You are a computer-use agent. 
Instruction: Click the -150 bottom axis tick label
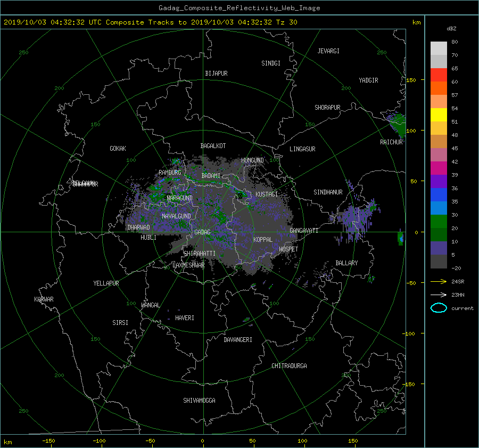[x=48, y=441]
